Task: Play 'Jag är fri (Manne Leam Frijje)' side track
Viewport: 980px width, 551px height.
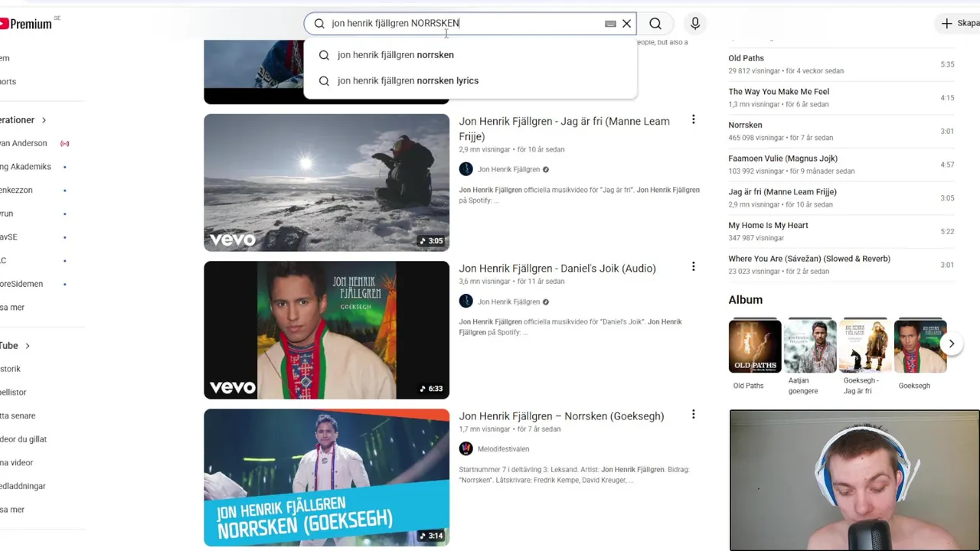Action: pos(841,198)
